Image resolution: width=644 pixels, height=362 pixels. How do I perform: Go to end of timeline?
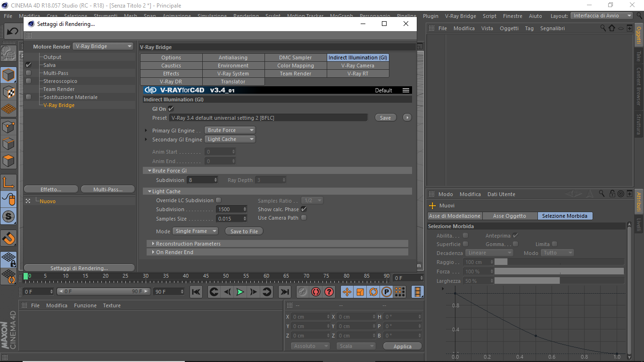284,292
